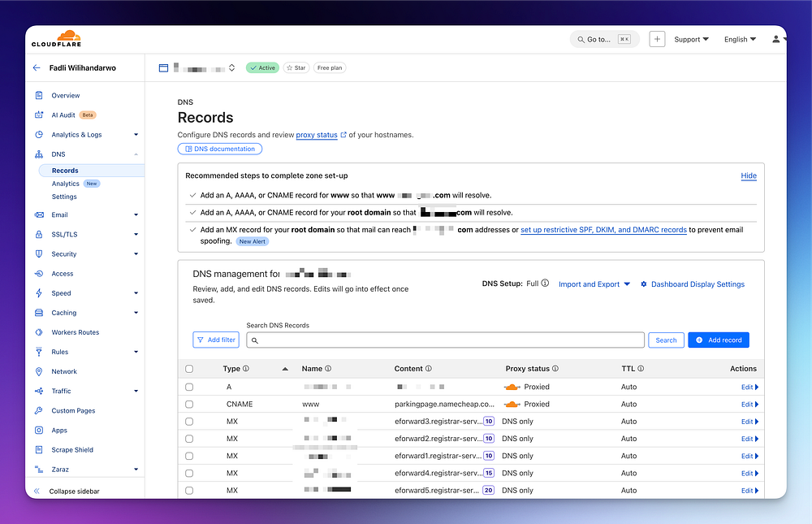812x524 pixels.
Task: Check the eforward1 MX row checkbox
Action: pyautogui.click(x=189, y=456)
